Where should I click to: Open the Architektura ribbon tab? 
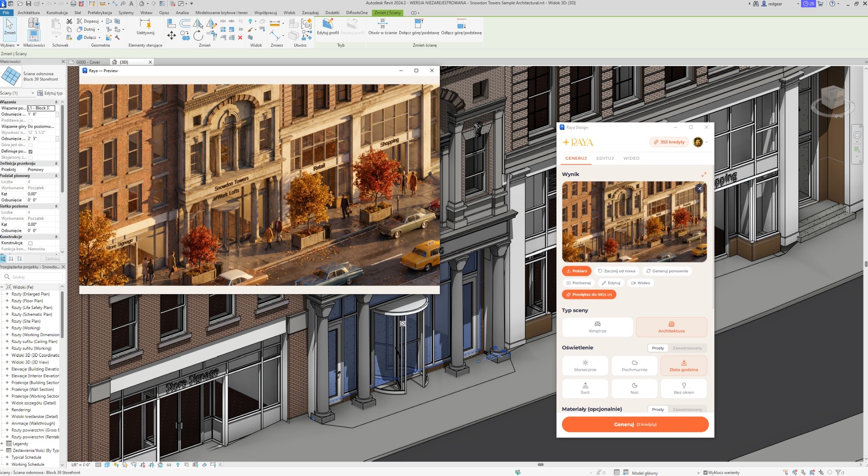[x=28, y=13]
